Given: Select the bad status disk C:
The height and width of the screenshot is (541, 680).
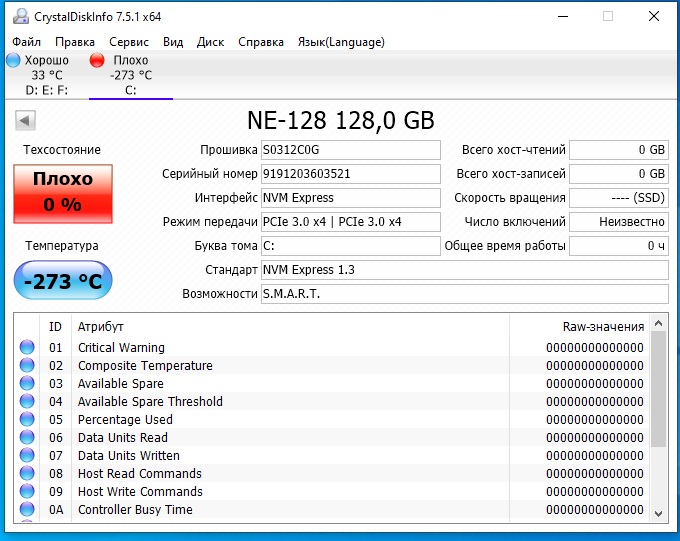Looking at the screenshot, I should (x=130, y=75).
